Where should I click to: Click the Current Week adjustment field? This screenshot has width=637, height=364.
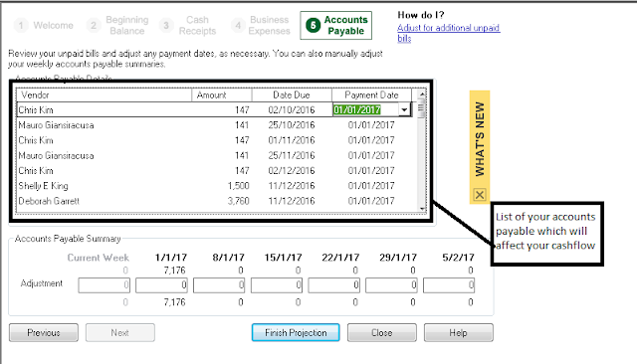pos(104,285)
